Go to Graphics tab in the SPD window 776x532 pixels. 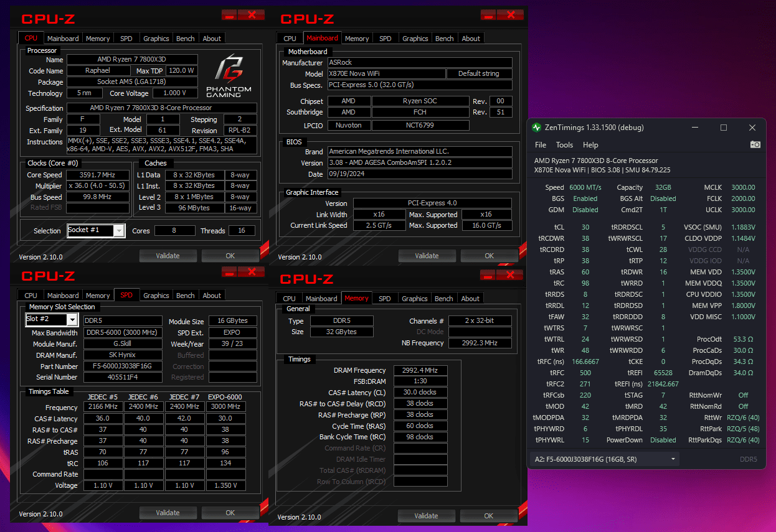pyautogui.click(x=156, y=296)
